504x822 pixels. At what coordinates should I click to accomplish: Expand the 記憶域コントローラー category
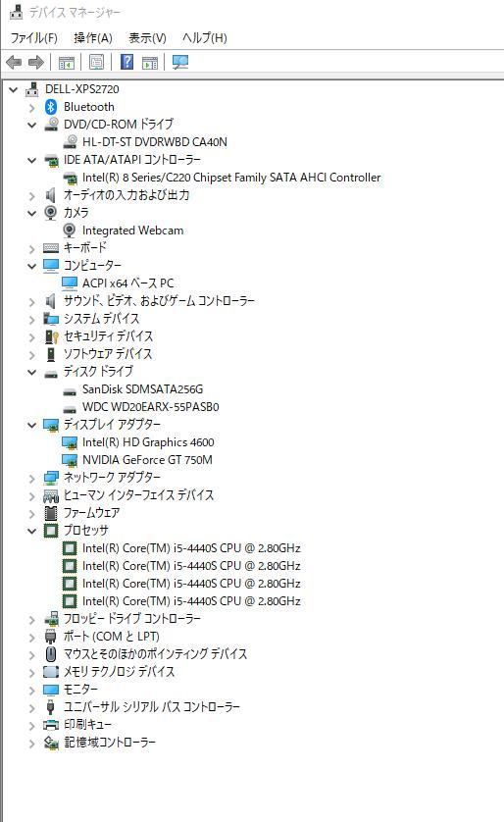tap(32, 743)
